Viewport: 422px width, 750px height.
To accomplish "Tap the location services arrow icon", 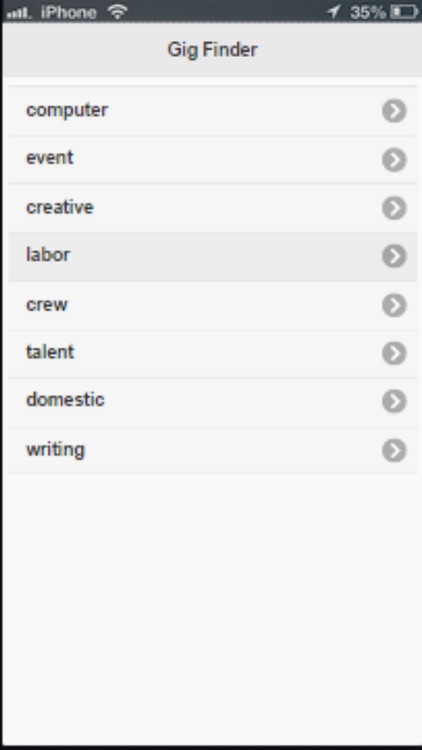I will [333, 11].
